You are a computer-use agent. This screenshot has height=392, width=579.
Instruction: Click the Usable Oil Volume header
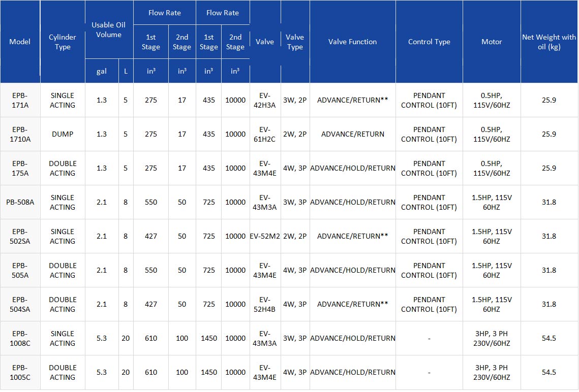tap(109, 29)
